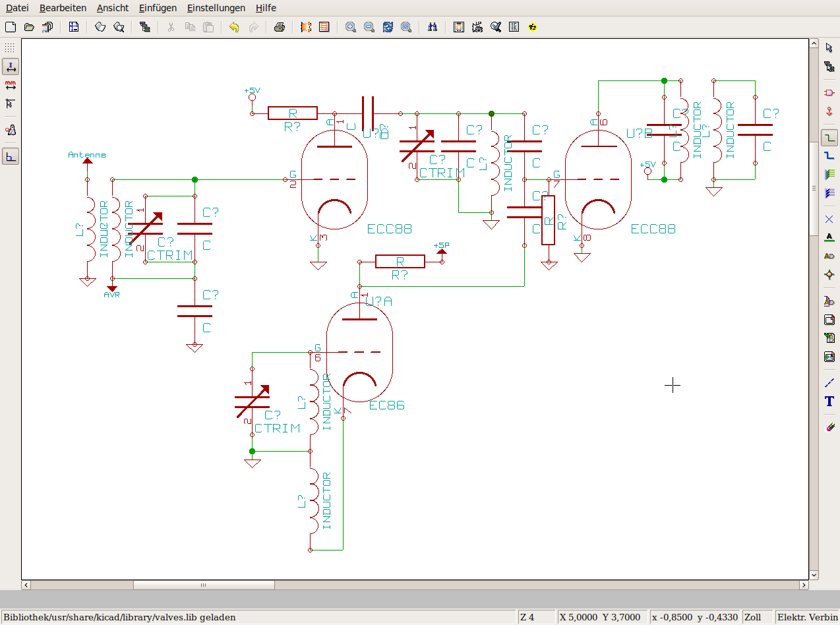Toggle grid visibility in left toolbar
The height and width of the screenshot is (625, 840).
10,48
